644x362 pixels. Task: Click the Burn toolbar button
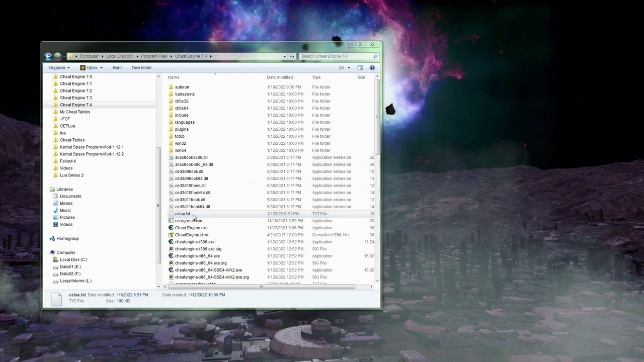click(117, 67)
